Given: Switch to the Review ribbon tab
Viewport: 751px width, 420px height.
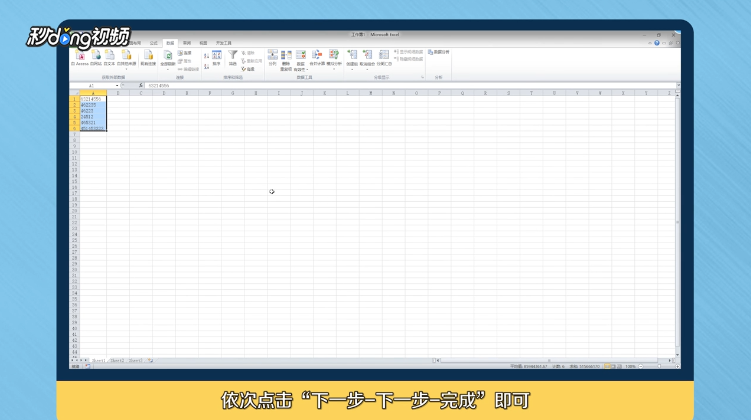Looking at the screenshot, I should pyautogui.click(x=187, y=43).
